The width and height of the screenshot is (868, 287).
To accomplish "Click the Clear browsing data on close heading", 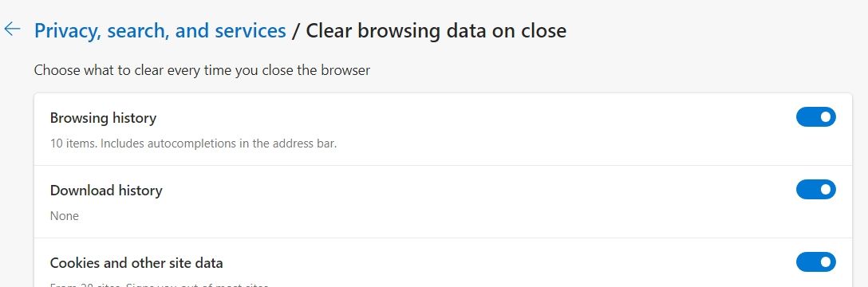I will [x=436, y=30].
